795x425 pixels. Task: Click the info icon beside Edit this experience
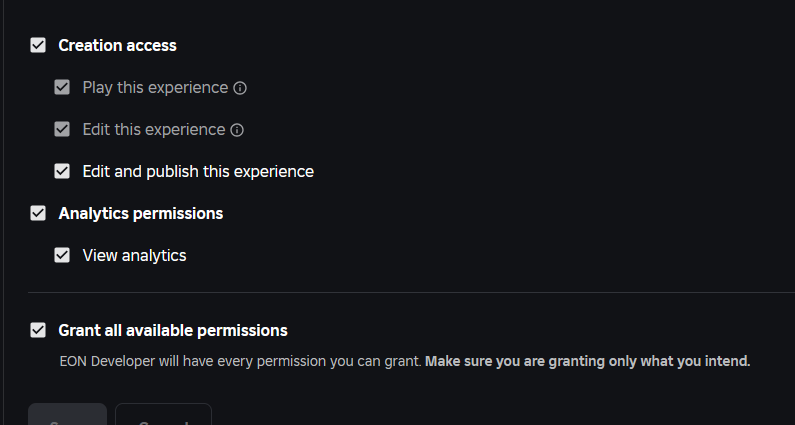click(237, 130)
